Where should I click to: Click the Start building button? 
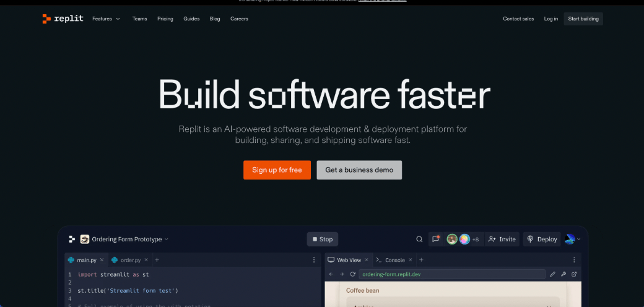coord(583,19)
